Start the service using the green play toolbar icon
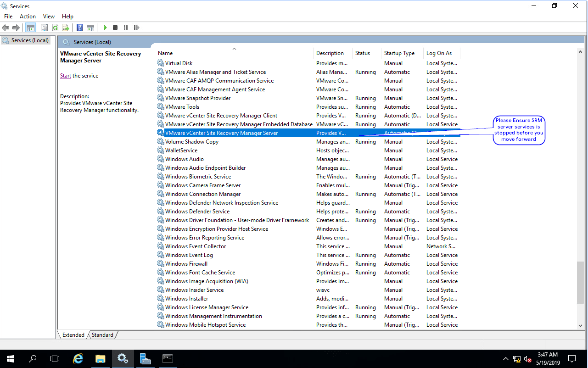The width and height of the screenshot is (588, 368). tap(105, 28)
